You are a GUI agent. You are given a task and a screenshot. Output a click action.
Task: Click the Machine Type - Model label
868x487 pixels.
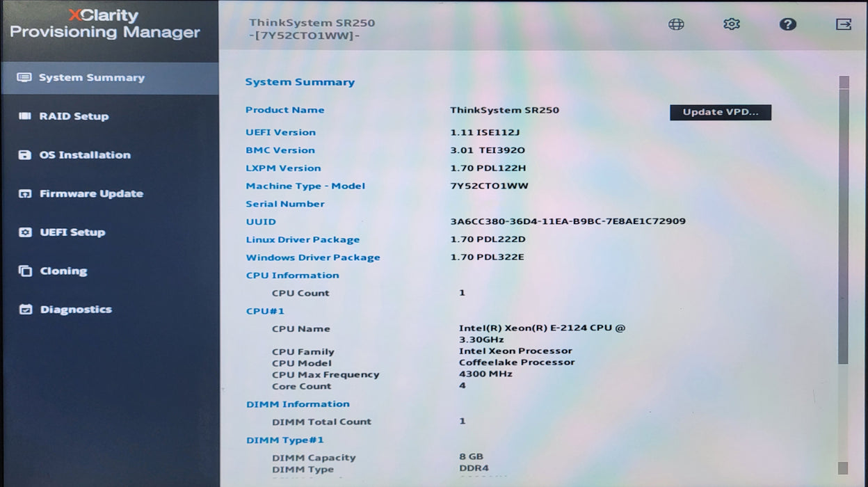305,186
